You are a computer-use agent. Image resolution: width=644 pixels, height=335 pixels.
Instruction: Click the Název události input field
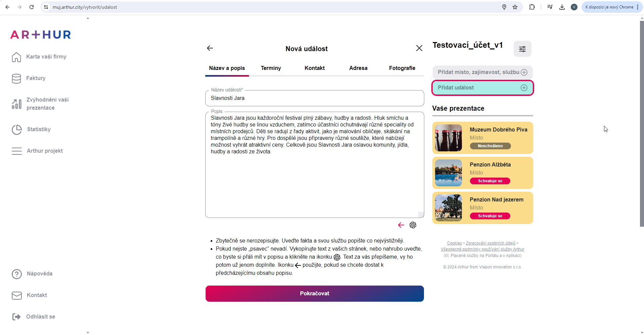(314, 98)
